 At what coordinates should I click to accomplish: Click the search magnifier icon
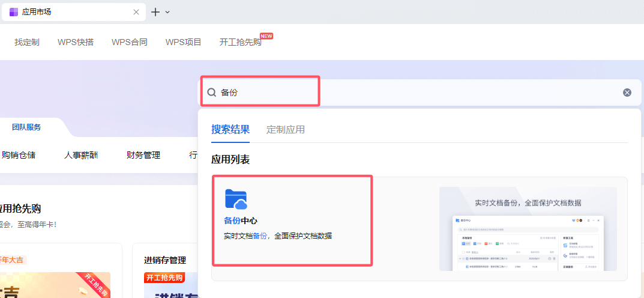[211, 92]
